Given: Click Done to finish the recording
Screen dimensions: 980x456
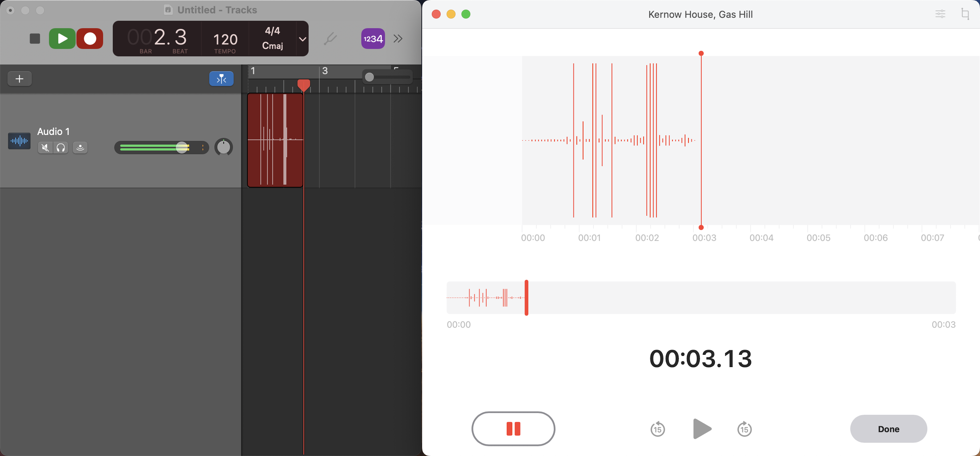Looking at the screenshot, I should pyautogui.click(x=888, y=429).
